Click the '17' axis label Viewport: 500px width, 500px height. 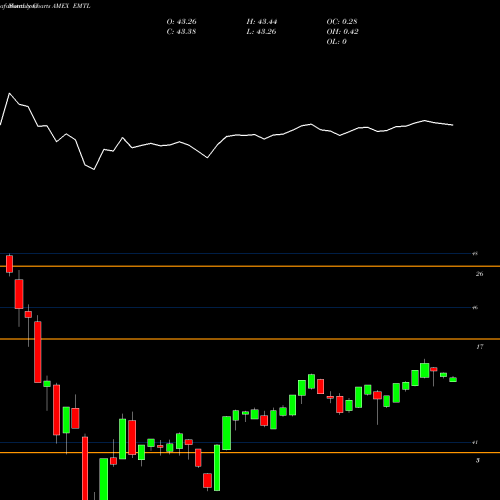[479, 347]
